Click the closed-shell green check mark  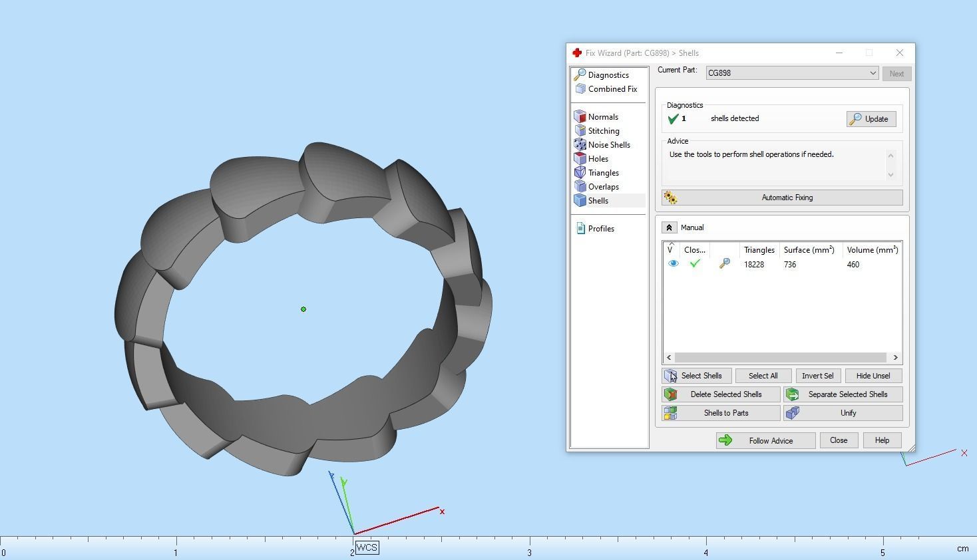(695, 264)
